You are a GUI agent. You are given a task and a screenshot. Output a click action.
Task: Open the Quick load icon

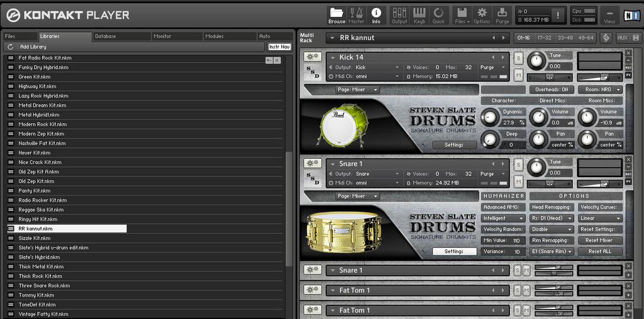(438, 16)
